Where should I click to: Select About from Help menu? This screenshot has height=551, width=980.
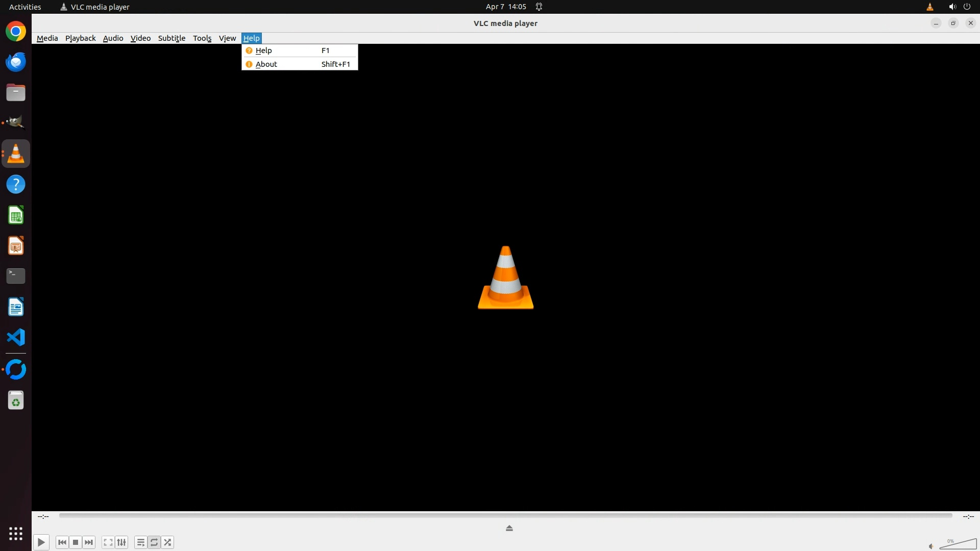(x=266, y=64)
